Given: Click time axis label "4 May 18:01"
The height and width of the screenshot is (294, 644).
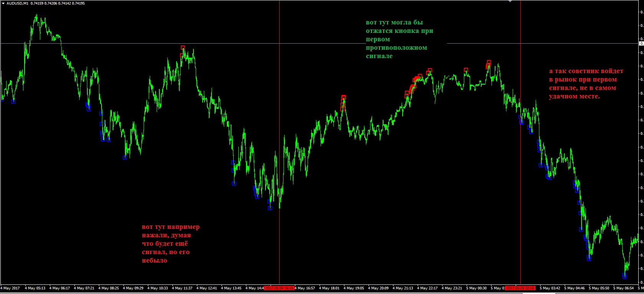Looking at the screenshot, I should coord(329,288).
